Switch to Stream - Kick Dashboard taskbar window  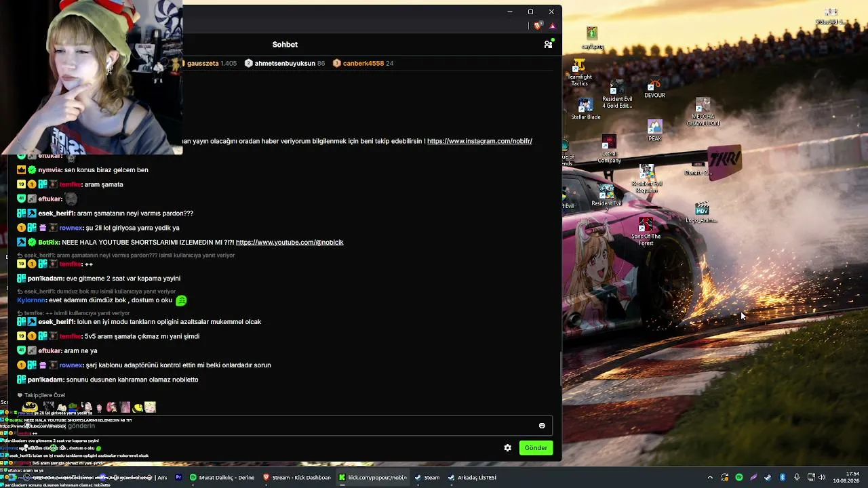click(297, 477)
